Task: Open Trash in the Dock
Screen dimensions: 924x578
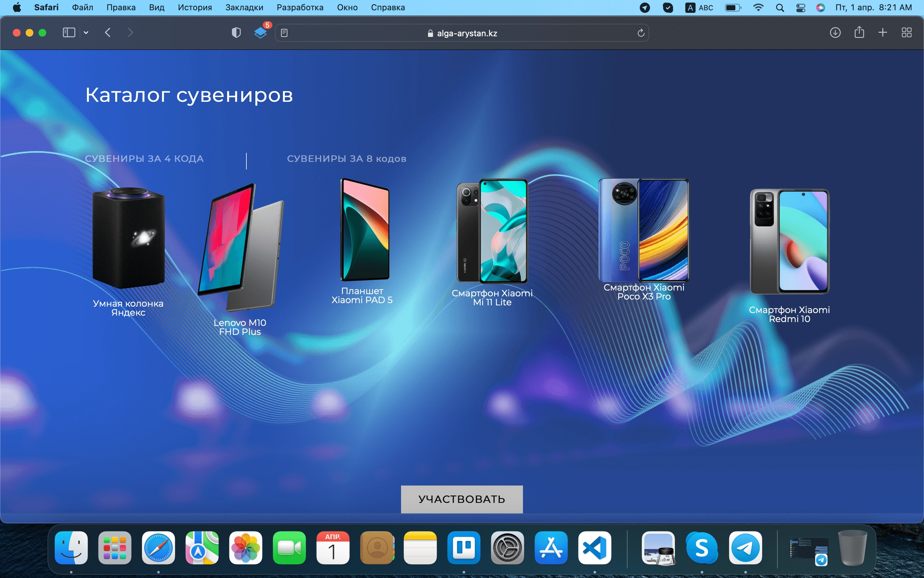Action: 852,548
